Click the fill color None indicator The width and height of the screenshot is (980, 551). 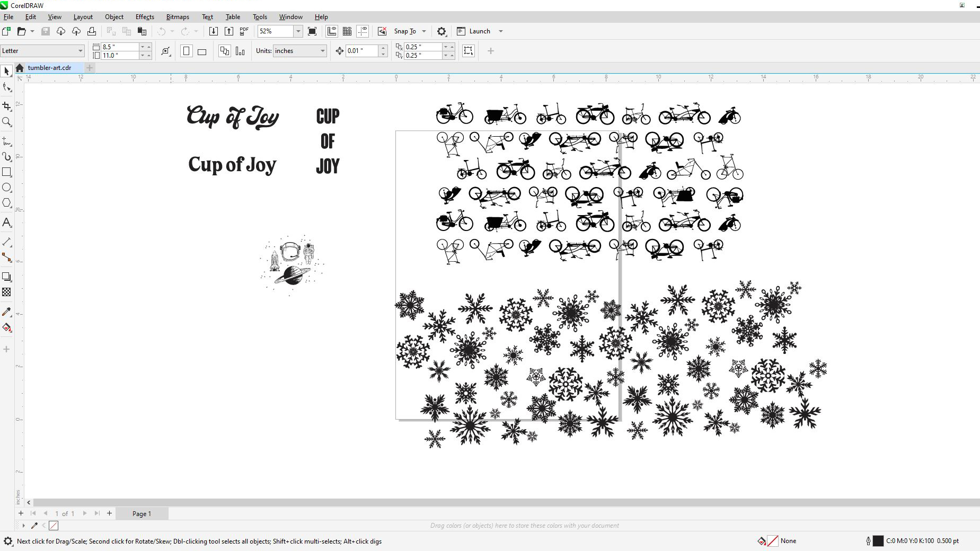point(772,541)
